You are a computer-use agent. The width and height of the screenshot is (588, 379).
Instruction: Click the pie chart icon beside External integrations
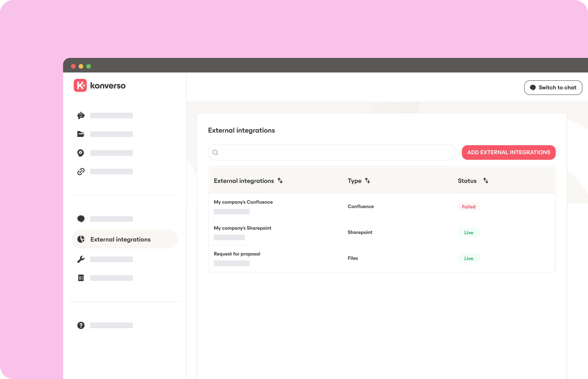81,239
